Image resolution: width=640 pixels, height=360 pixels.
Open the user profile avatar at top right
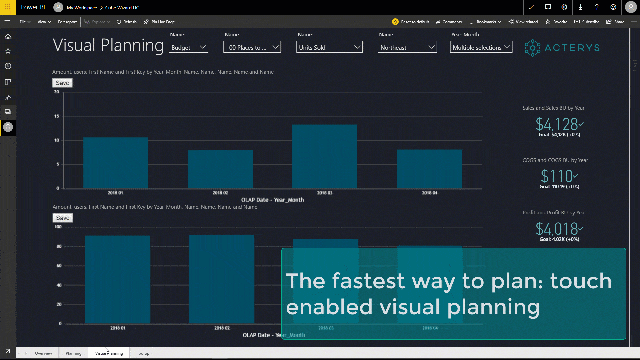point(631,7)
